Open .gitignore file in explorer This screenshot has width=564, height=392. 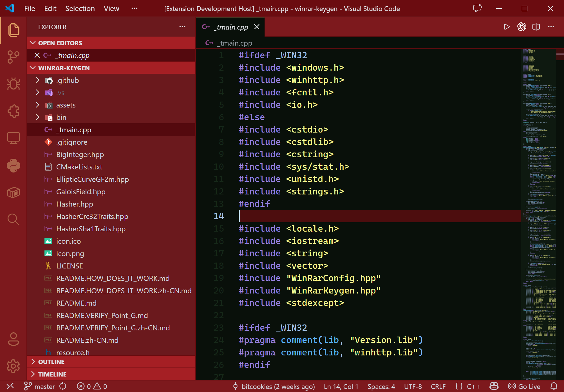[x=111, y=142]
